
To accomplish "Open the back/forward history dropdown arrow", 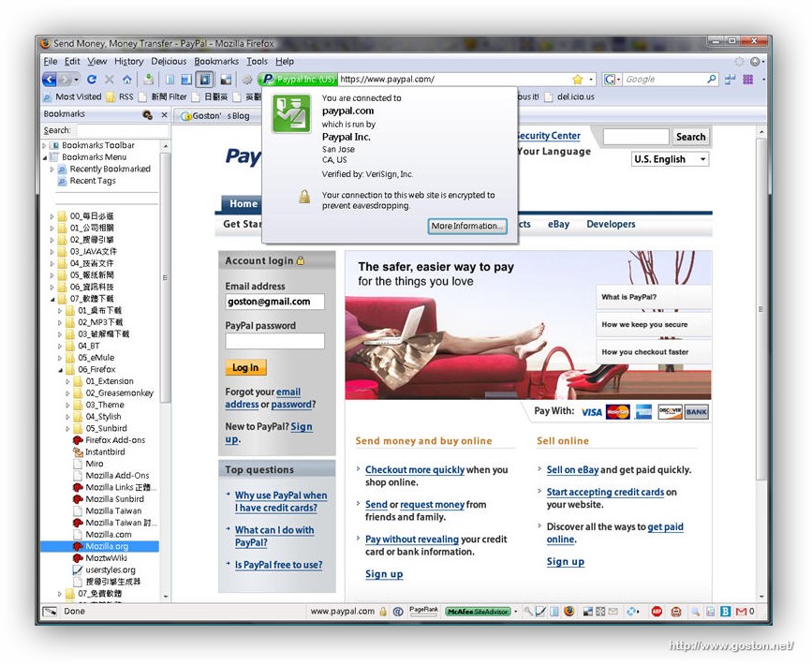I will click(76, 80).
